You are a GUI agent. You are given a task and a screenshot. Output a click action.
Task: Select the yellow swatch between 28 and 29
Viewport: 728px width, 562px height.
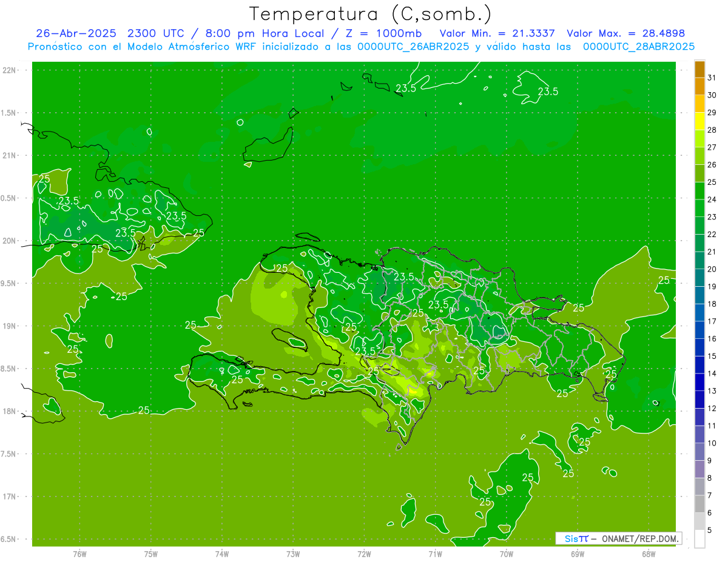700,121
